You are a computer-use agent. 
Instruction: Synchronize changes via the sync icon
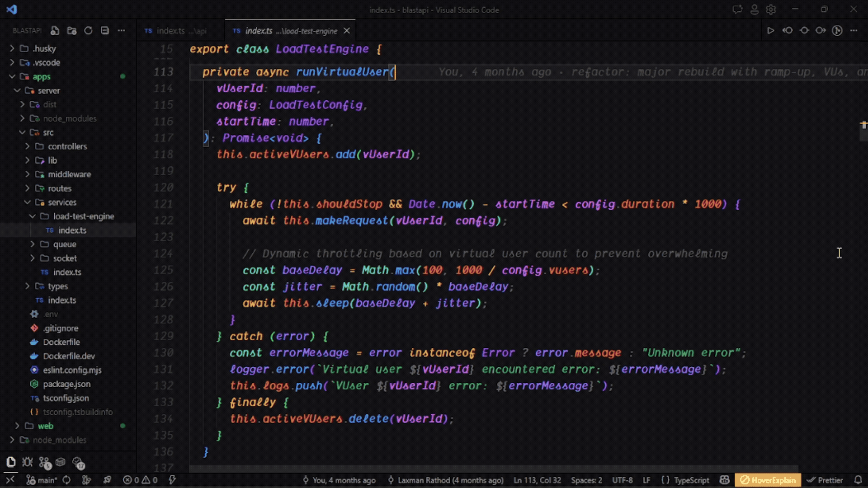pos(67,480)
